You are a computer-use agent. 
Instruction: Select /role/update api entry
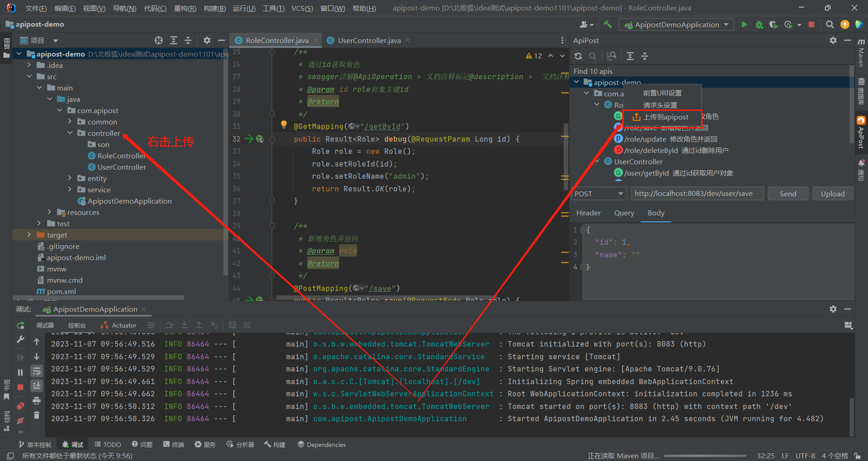[666, 139]
